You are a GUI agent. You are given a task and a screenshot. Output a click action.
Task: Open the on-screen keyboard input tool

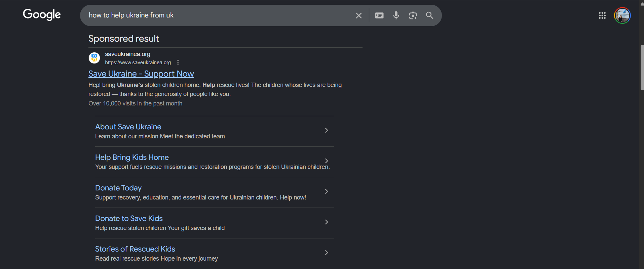pyautogui.click(x=379, y=15)
